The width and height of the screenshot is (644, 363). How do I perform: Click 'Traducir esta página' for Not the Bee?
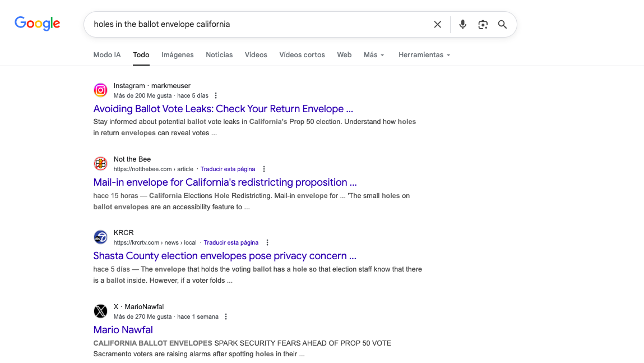(x=228, y=169)
